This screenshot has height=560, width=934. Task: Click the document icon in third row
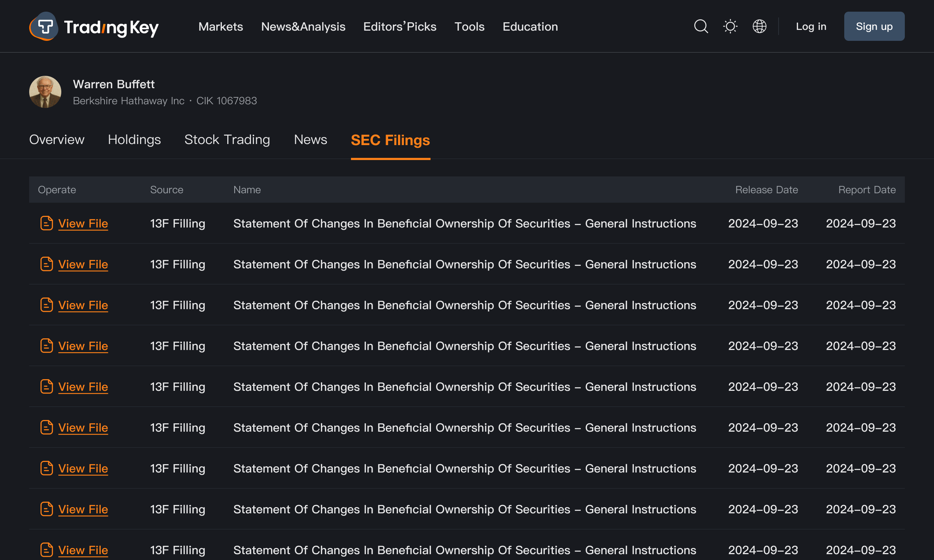coord(46,304)
